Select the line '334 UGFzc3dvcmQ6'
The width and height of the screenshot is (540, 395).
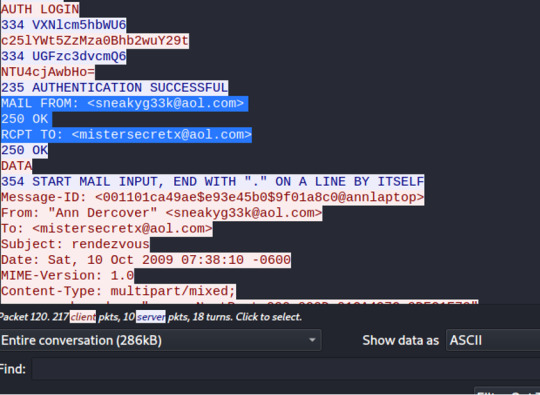[64, 56]
